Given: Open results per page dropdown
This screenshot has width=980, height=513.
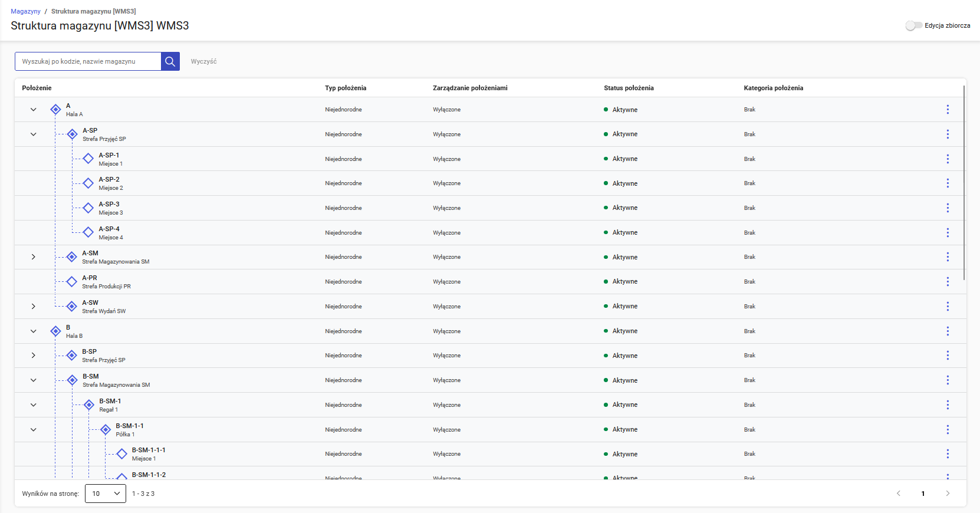Looking at the screenshot, I should pyautogui.click(x=106, y=494).
